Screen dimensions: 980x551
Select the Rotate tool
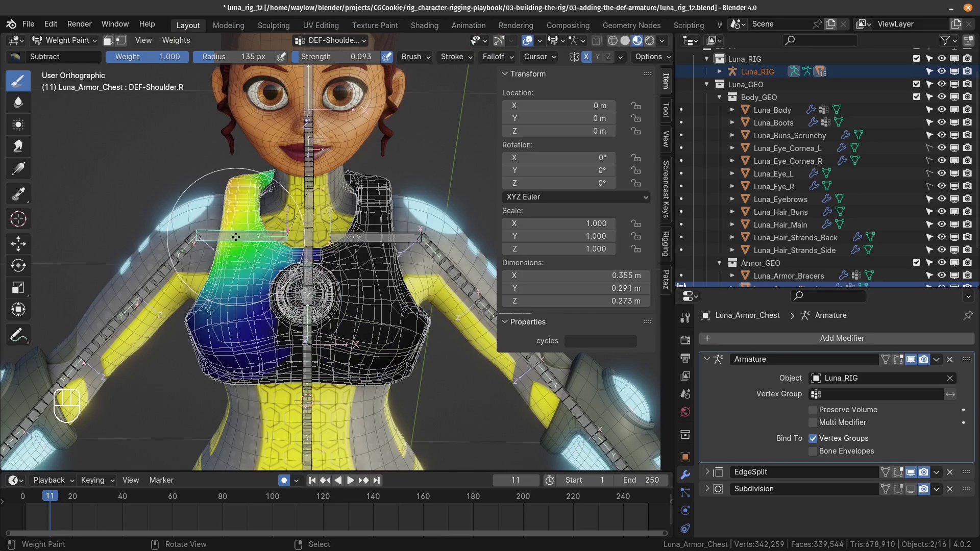18,265
